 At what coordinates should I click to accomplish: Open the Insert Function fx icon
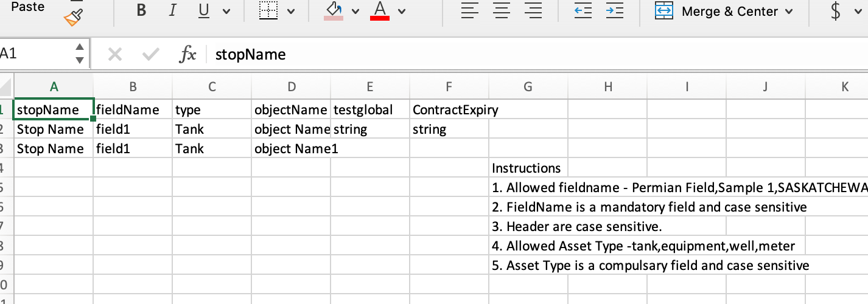(x=187, y=55)
